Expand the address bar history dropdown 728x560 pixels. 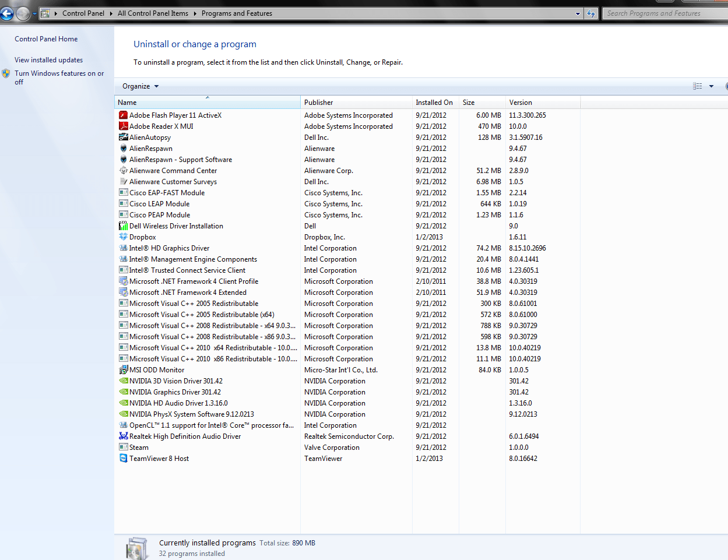pos(578,13)
